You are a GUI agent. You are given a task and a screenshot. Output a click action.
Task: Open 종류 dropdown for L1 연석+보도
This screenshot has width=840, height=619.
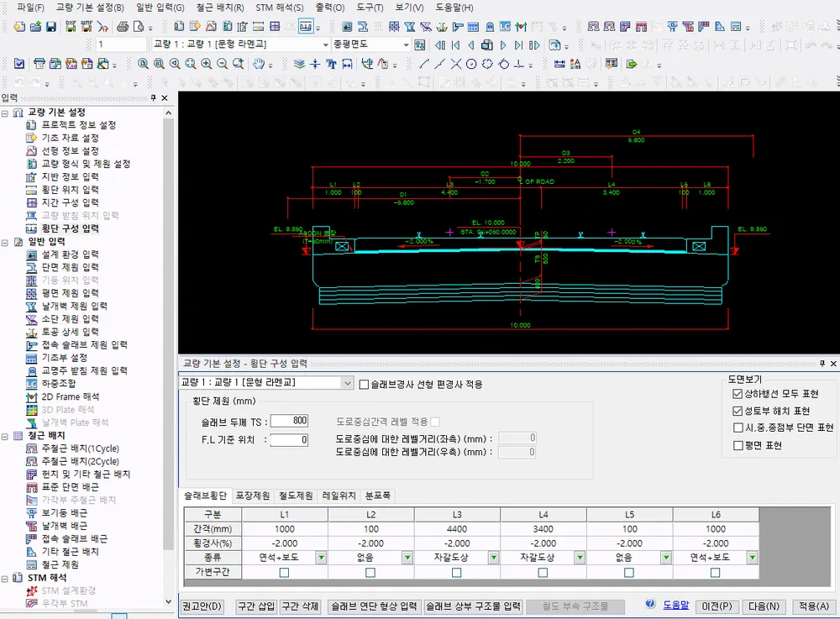click(321, 558)
